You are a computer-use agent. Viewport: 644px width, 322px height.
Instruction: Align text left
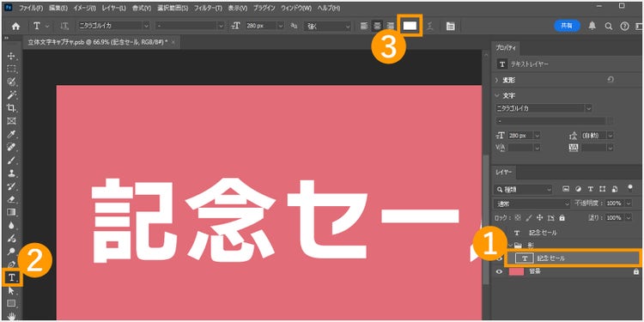364,26
